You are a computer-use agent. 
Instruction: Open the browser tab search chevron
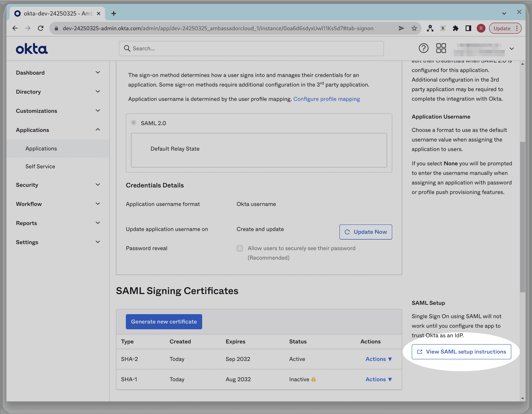click(x=504, y=13)
